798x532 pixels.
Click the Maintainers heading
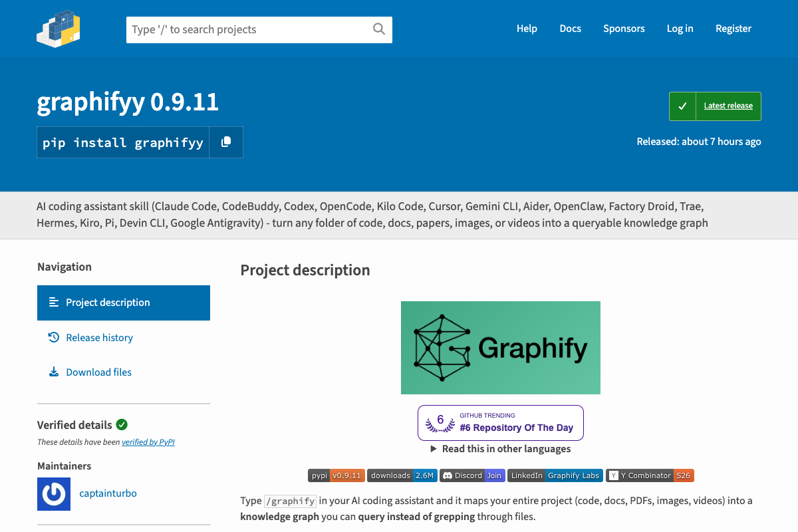65,466
